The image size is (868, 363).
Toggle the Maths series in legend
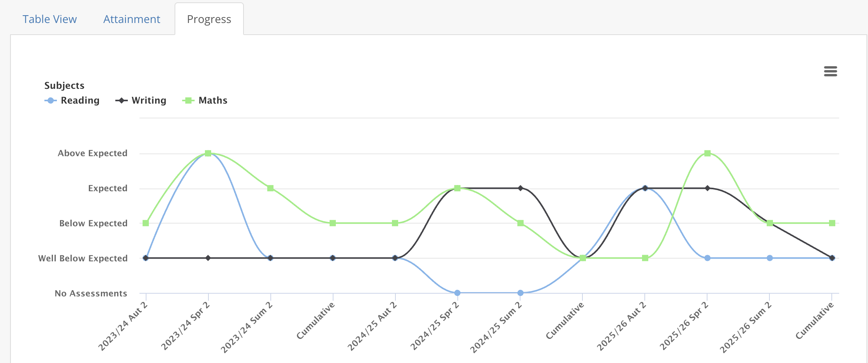click(205, 100)
